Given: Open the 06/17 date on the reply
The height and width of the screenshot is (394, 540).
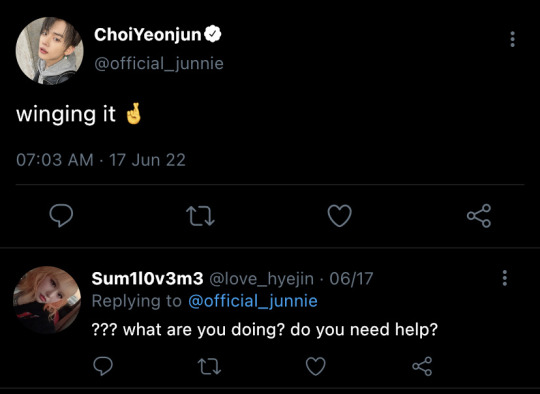Looking at the screenshot, I should click(351, 279).
